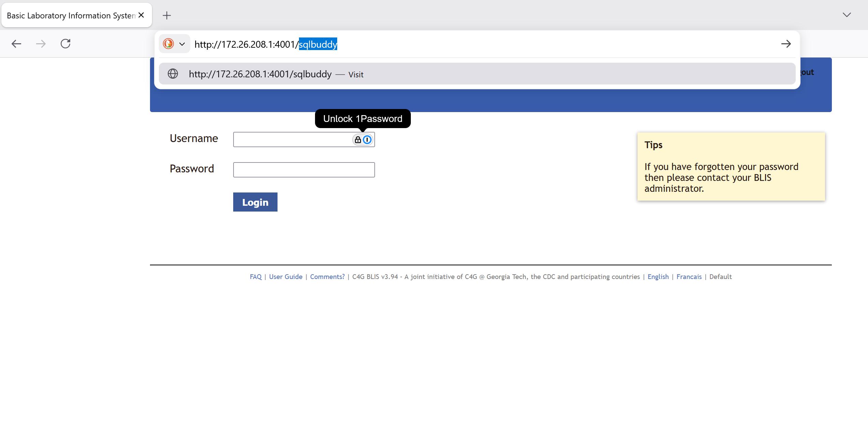868x434 pixels.
Task: Open the User Guide link
Action: pyautogui.click(x=285, y=277)
